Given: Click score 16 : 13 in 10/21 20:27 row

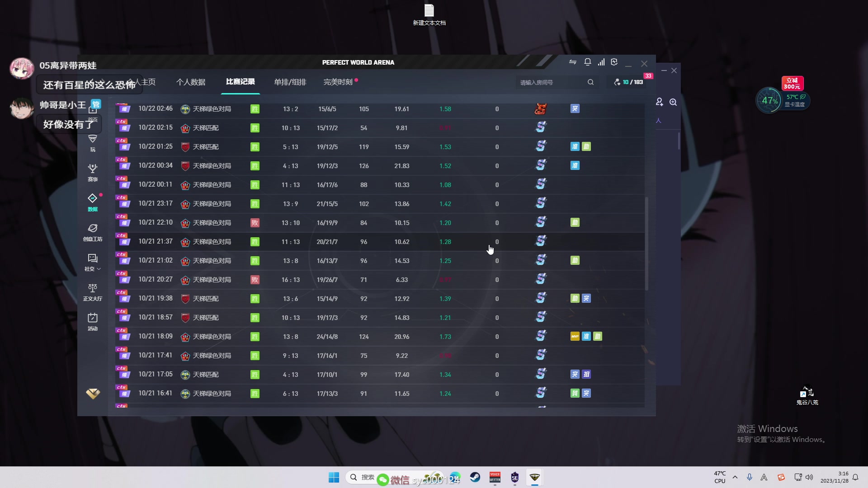Looking at the screenshot, I should coord(291,280).
